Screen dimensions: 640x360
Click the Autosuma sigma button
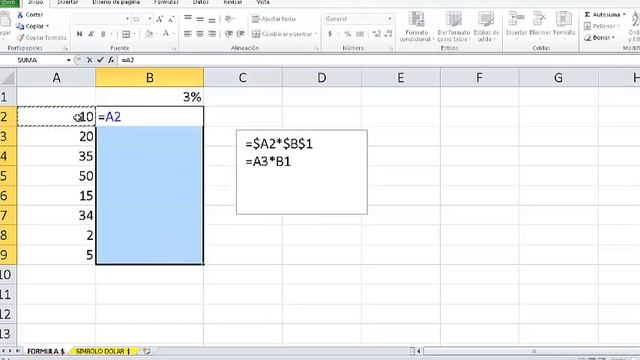(602, 15)
